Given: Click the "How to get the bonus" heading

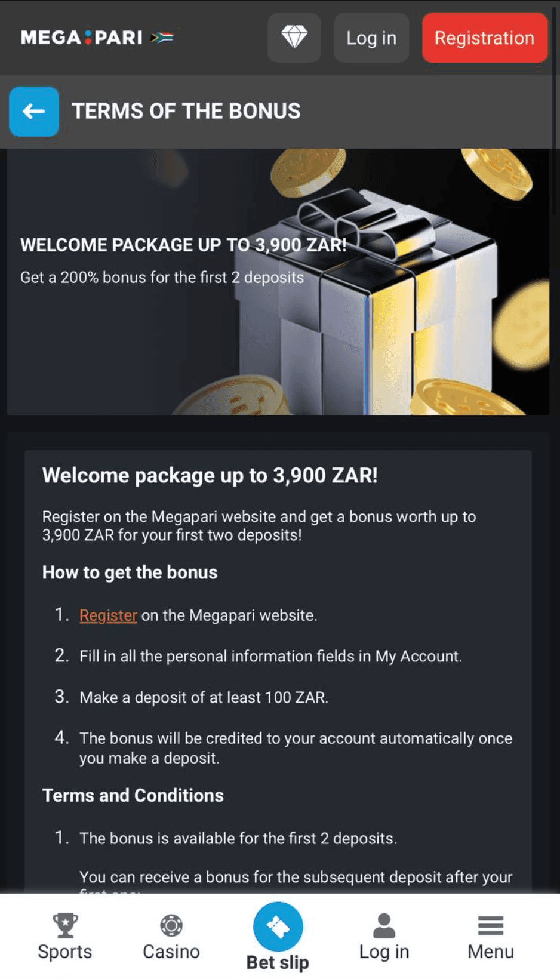Looking at the screenshot, I should pyautogui.click(x=130, y=572).
